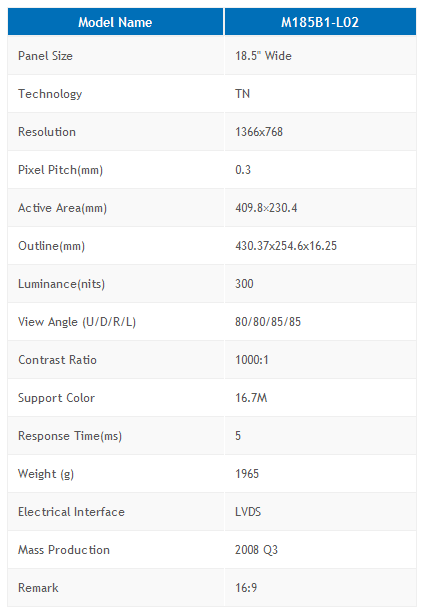This screenshot has width=429, height=612.
Task: Click the 1000:1 contrast ratio value
Action: click(x=252, y=359)
